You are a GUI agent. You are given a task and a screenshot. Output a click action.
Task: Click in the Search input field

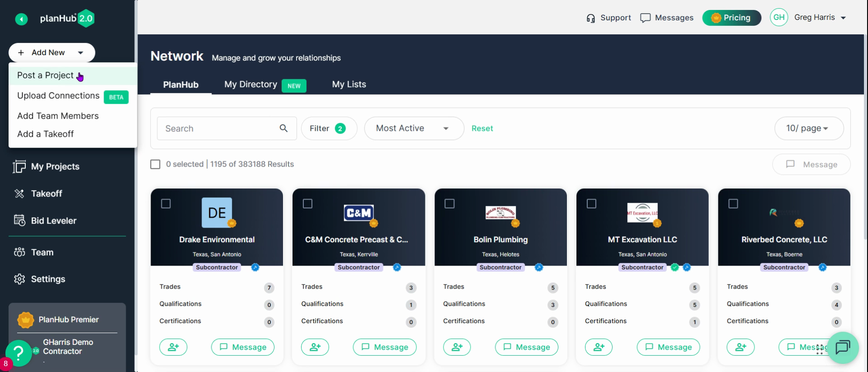click(227, 129)
